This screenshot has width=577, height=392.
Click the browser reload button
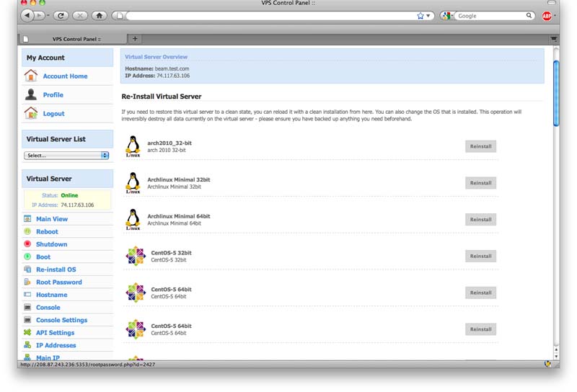point(61,15)
